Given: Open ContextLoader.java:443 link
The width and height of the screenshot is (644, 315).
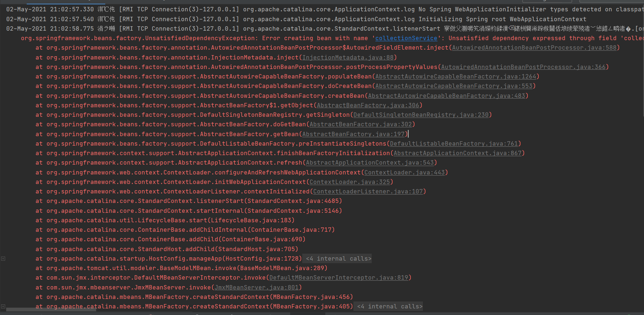Looking at the screenshot, I should click(404, 173).
